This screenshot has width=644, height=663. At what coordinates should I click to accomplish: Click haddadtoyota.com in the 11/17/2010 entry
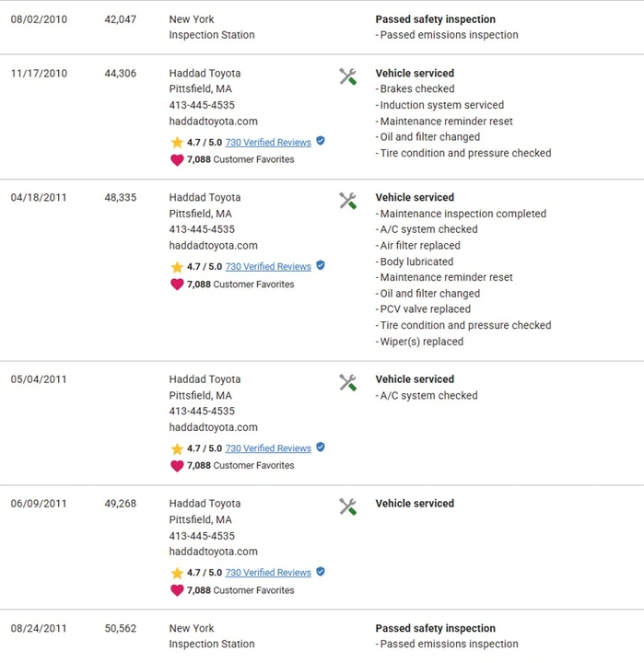(x=213, y=122)
